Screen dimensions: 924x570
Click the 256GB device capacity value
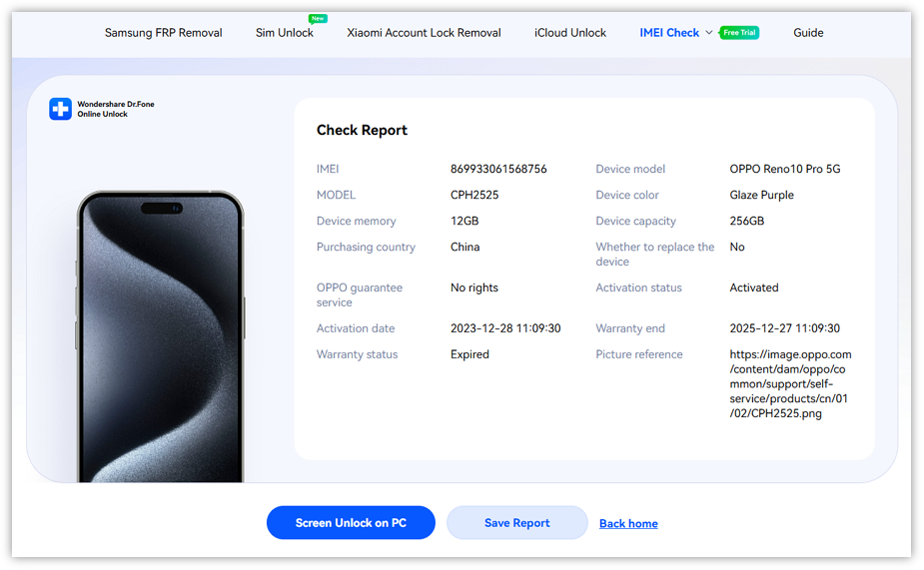pos(746,221)
